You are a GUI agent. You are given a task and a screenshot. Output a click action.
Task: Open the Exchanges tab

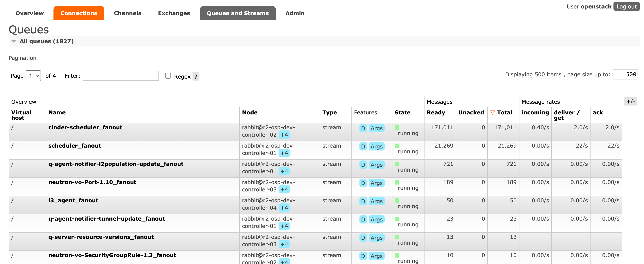(174, 13)
